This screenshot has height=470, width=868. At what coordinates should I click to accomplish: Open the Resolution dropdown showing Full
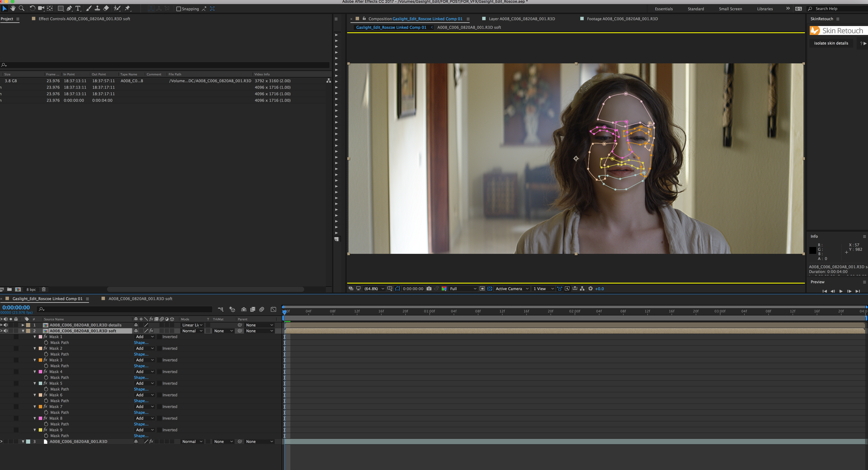point(463,289)
